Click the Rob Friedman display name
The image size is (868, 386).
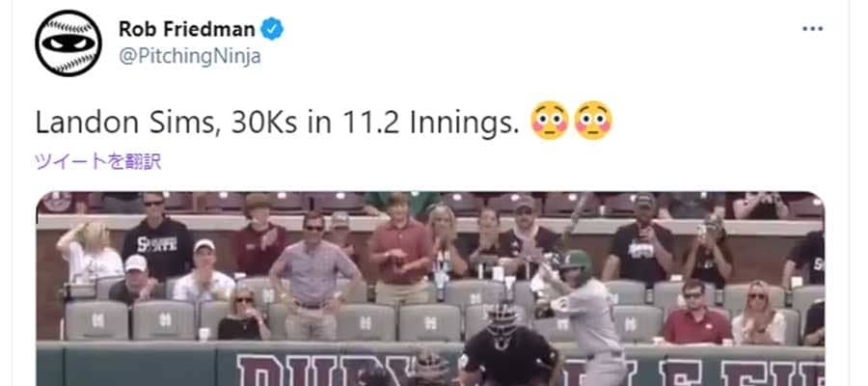tap(187, 29)
